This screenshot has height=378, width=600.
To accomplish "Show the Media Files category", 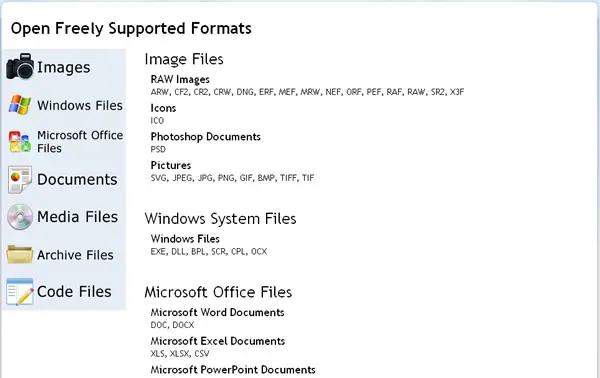I will pos(77,217).
